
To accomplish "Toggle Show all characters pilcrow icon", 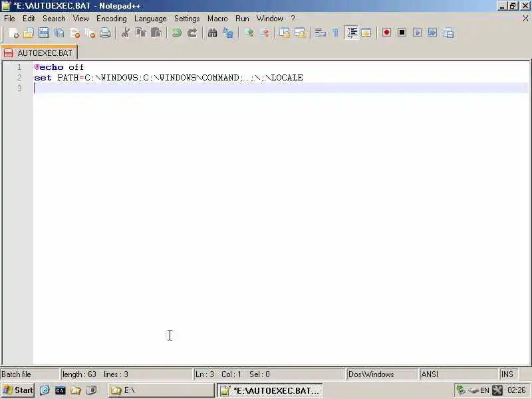I will (336, 33).
